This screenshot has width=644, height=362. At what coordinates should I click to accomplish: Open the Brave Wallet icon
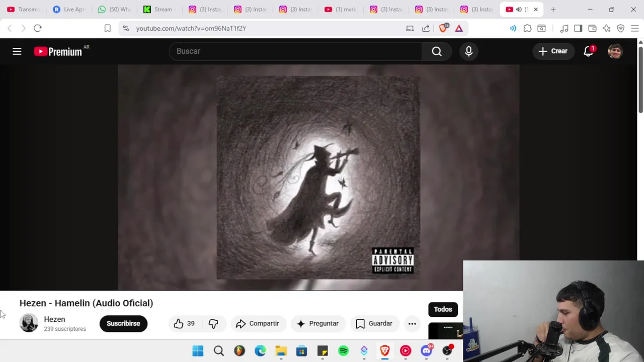point(592,28)
